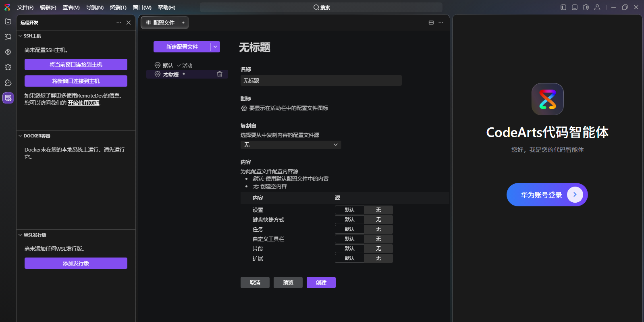Select the 配置文件 editor tab
Image resolution: width=644 pixels, height=322 pixels.
pyautogui.click(x=165, y=23)
